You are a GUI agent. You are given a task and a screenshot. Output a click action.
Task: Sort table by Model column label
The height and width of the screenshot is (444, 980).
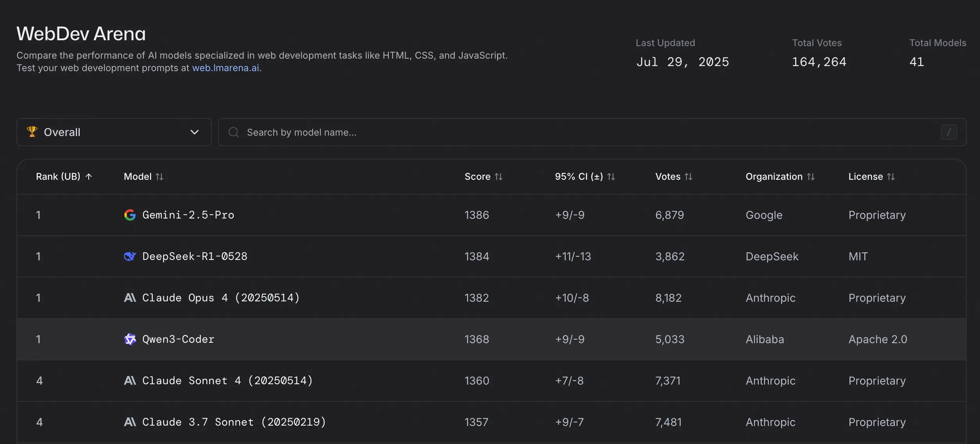click(138, 177)
